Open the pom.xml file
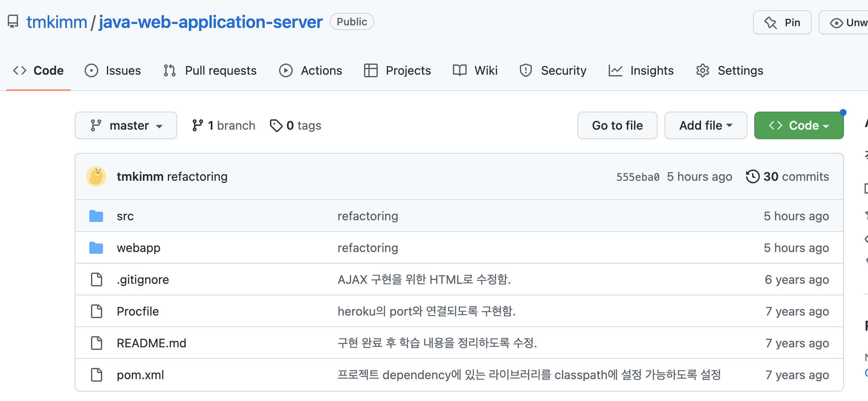This screenshot has height=401, width=868. click(140, 375)
